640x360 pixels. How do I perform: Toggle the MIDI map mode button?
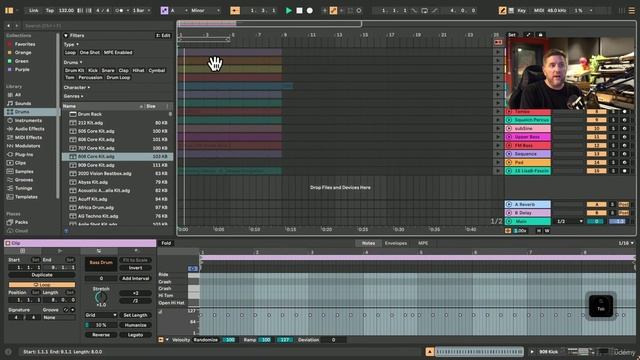(539, 11)
